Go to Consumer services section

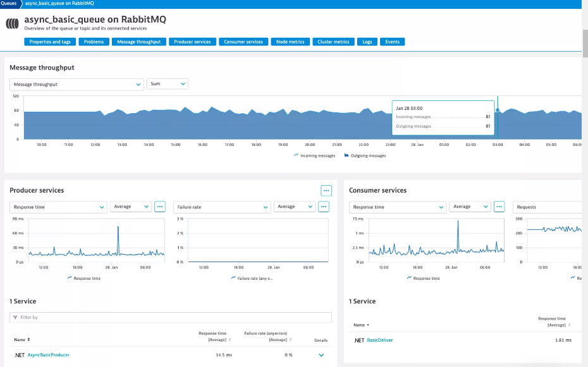point(243,42)
